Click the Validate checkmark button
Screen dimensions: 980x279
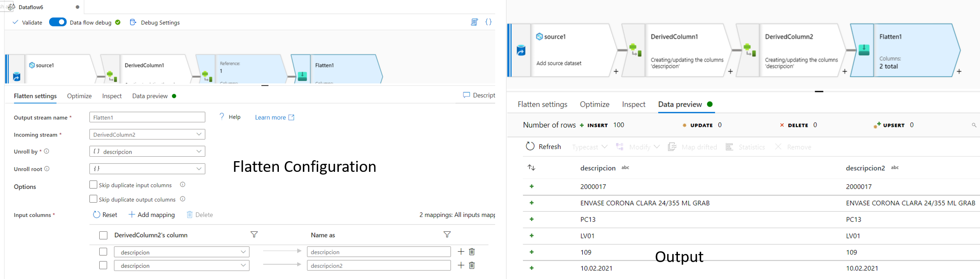[x=27, y=22]
